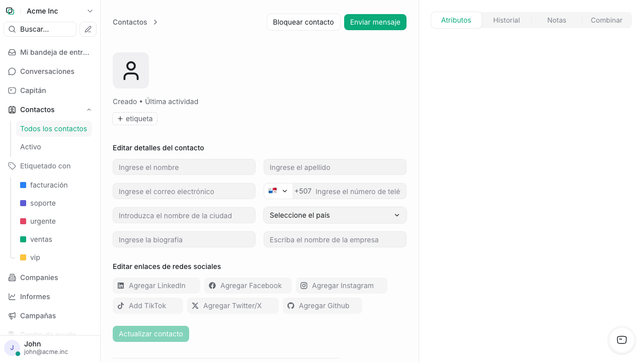Viewport: 644px width, 362px height.
Task: Click the Enviar mensaje button
Action: [x=375, y=22]
